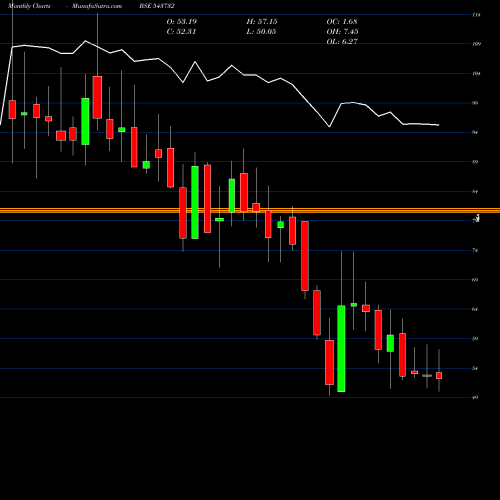
Task: Click the "BSE 543732" ticker label
Action: tap(157, 6)
